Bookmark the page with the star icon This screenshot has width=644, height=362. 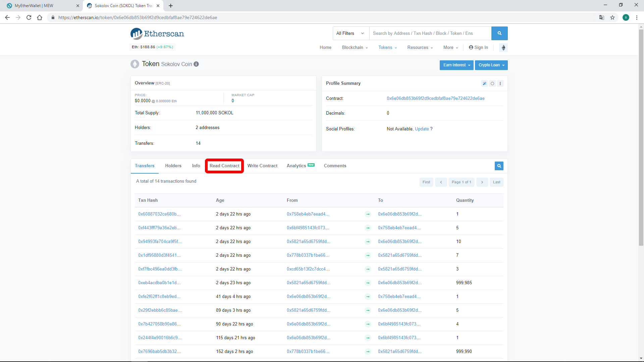coord(612,17)
